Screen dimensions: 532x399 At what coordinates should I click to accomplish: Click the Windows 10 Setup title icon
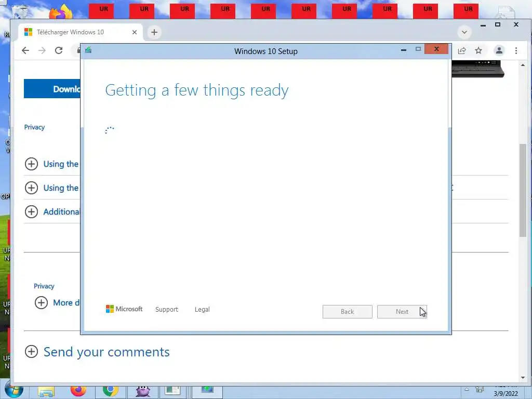tap(88, 50)
